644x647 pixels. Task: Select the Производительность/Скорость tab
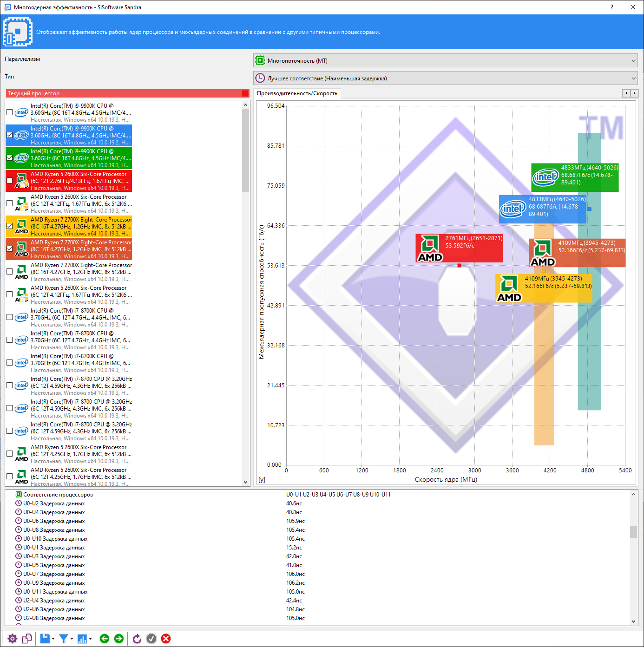click(x=297, y=93)
